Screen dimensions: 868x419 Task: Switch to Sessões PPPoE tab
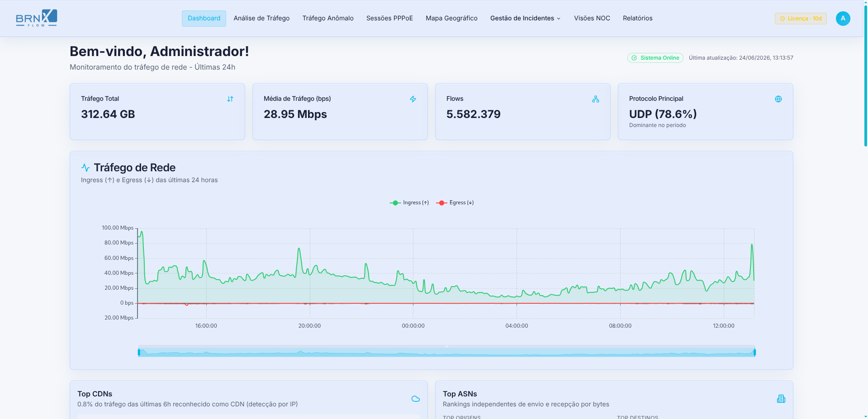(x=389, y=19)
